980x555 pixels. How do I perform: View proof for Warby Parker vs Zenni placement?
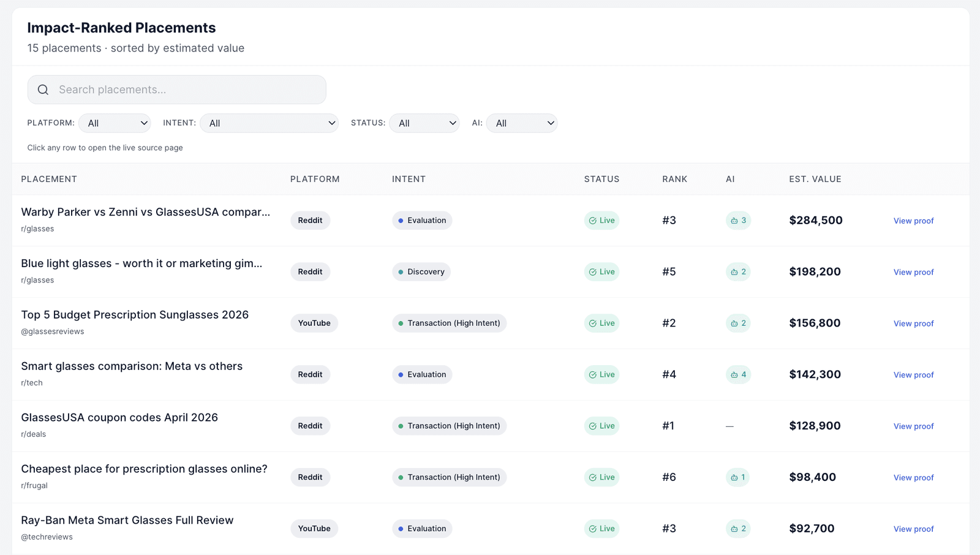pos(913,221)
